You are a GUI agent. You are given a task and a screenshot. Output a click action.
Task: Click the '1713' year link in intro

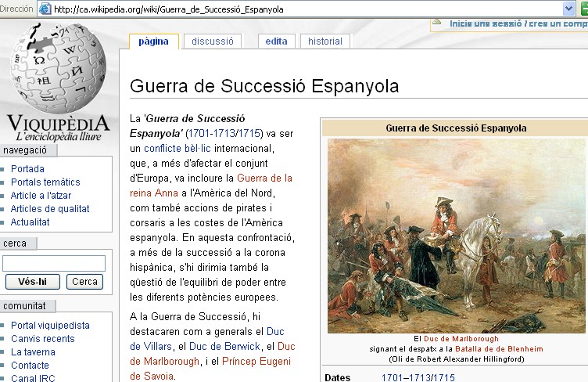pos(224,134)
